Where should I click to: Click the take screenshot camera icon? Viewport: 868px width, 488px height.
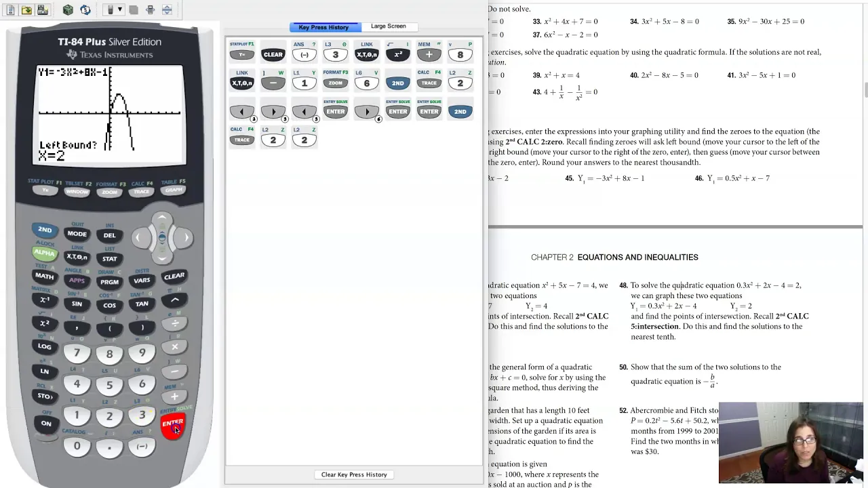click(x=42, y=9)
